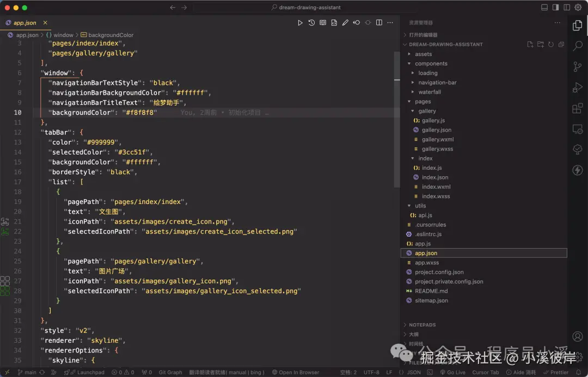588x377 pixels.
Task: Toggle the bottom panel layout icon
Action: coord(544,8)
